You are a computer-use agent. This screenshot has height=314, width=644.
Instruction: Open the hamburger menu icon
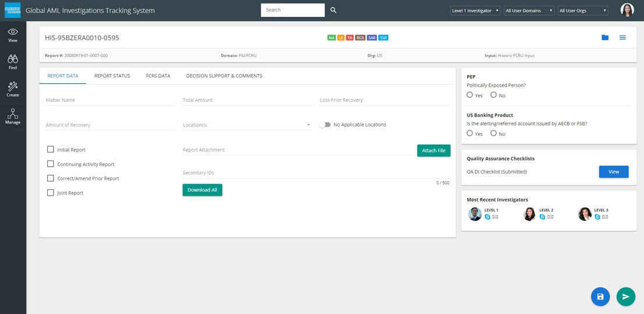(x=622, y=38)
